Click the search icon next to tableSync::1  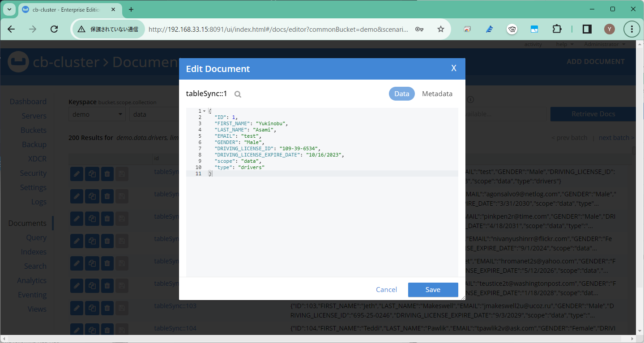(238, 94)
